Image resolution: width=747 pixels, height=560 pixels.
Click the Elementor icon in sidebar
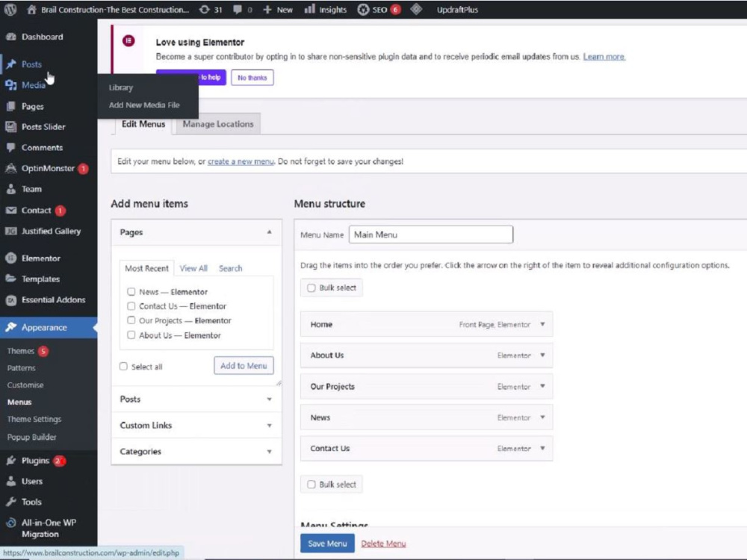pyautogui.click(x=11, y=258)
